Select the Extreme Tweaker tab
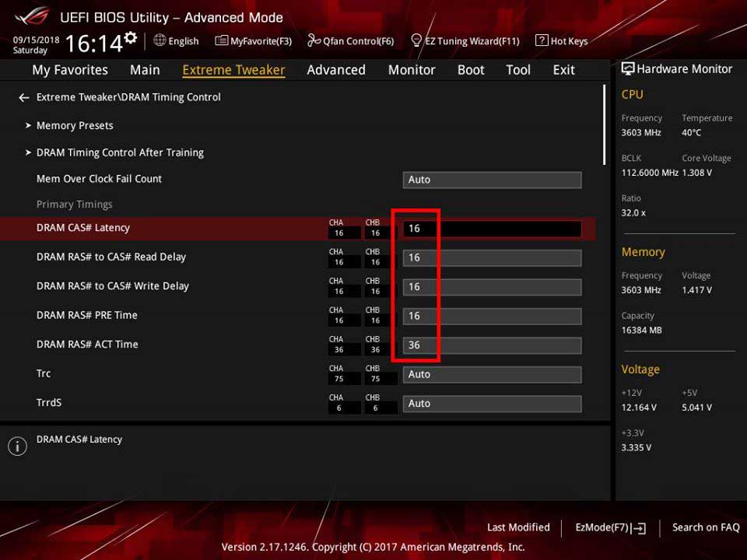 233,70
